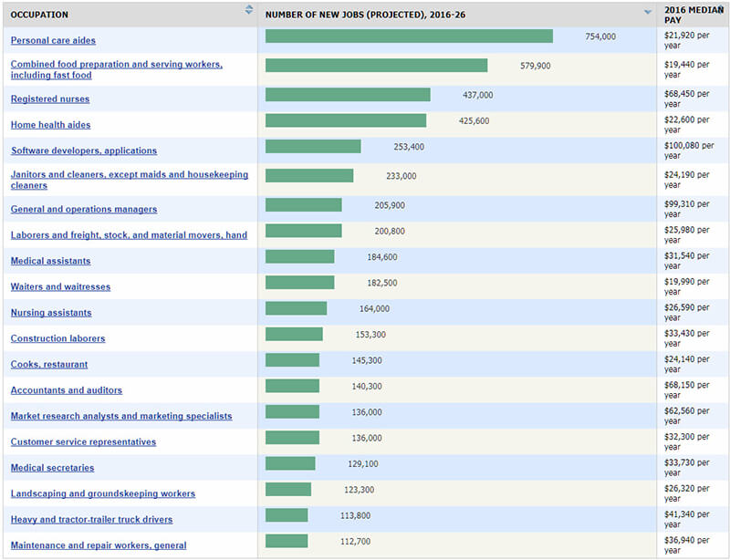
Task: Click the Registered nurses green bar
Action: (x=348, y=95)
